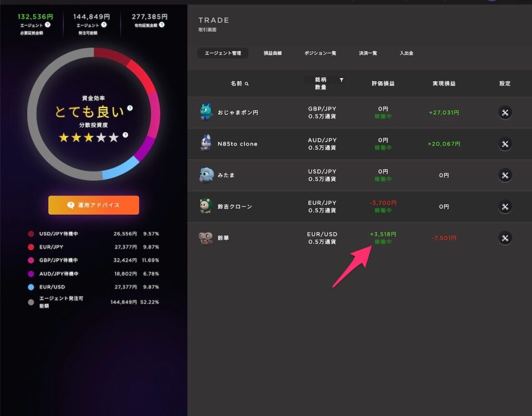Click the 運用アドバイス orange button

click(94, 205)
